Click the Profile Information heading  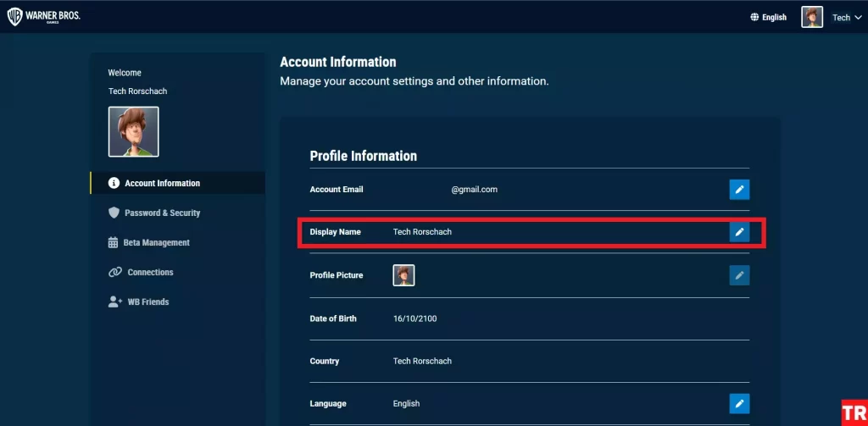(363, 156)
